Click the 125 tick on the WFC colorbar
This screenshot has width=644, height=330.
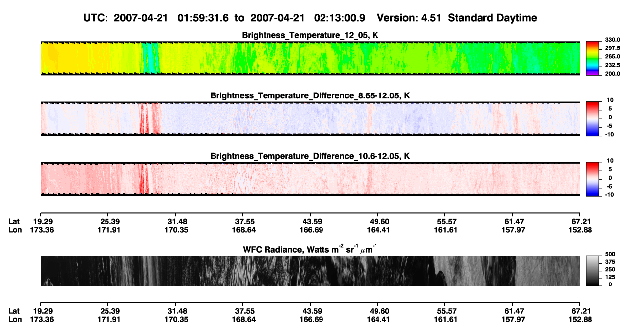point(610,277)
